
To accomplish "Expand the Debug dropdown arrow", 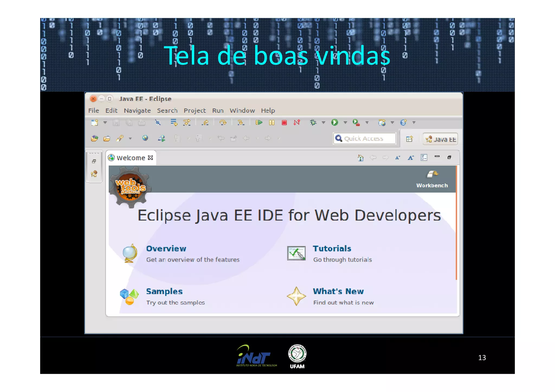I will tap(323, 122).
